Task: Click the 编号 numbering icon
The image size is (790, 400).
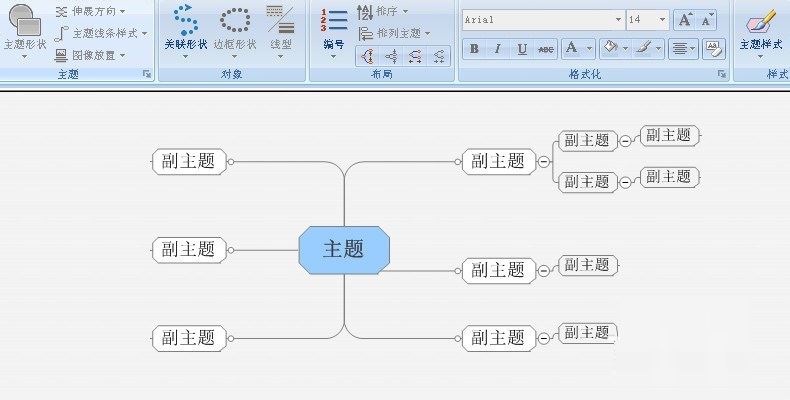Action: click(x=334, y=21)
